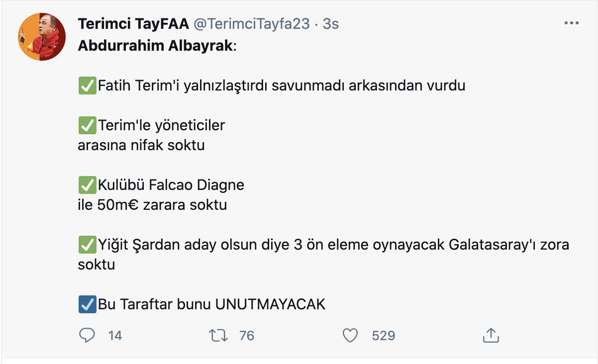Open the tweet options with the three-dot icon
The image size is (598, 364).
(572, 22)
